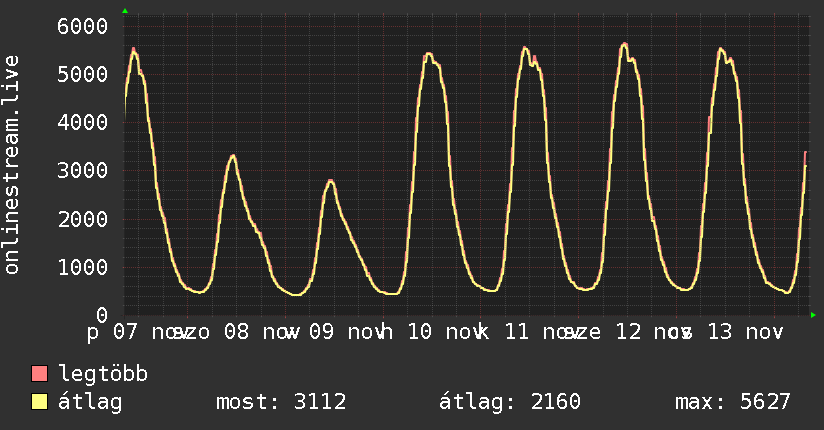Click the 5000 y-axis label
The height and width of the screenshot is (430, 824).
click(x=81, y=74)
